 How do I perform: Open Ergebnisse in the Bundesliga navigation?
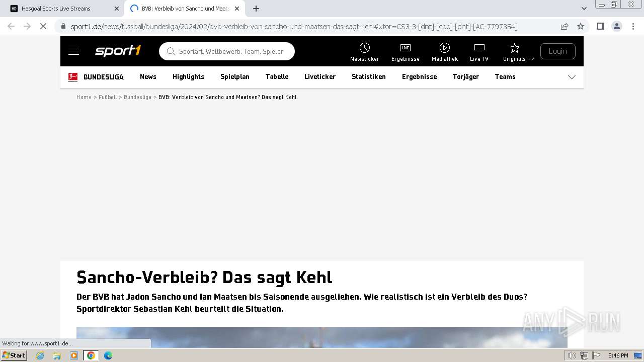click(420, 77)
